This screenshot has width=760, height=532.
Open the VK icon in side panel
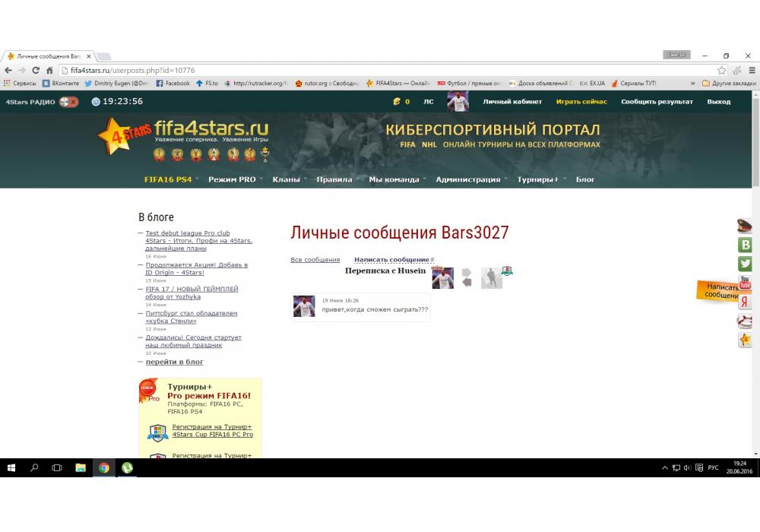[x=745, y=245]
